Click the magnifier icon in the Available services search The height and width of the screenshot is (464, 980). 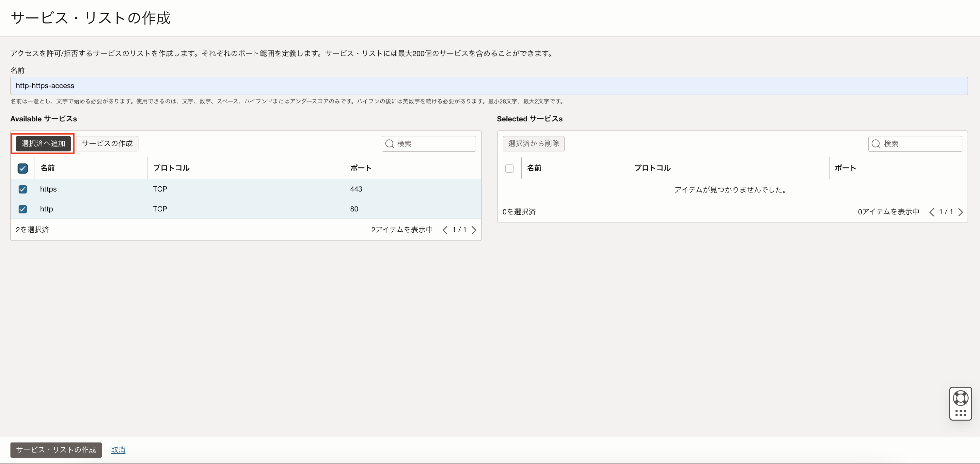click(x=389, y=144)
